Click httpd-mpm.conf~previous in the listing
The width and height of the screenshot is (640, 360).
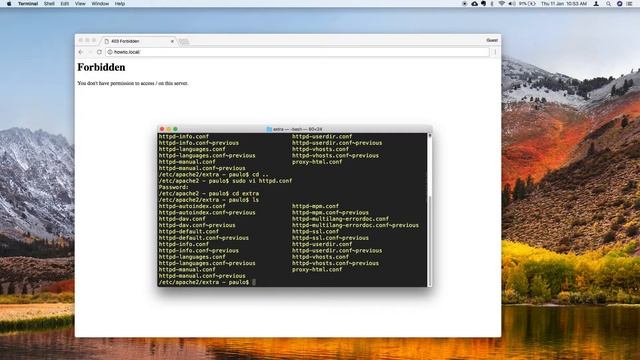tap(330, 213)
